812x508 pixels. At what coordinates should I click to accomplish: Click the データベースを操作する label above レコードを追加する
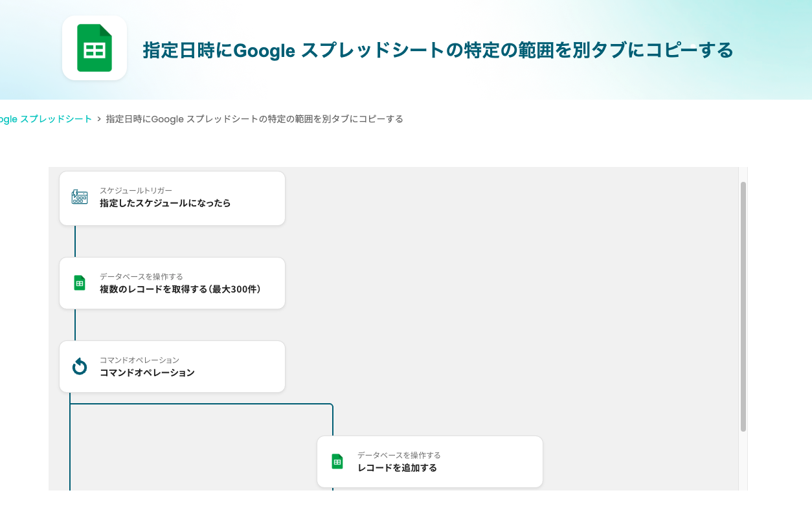pyautogui.click(x=399, y=456)
